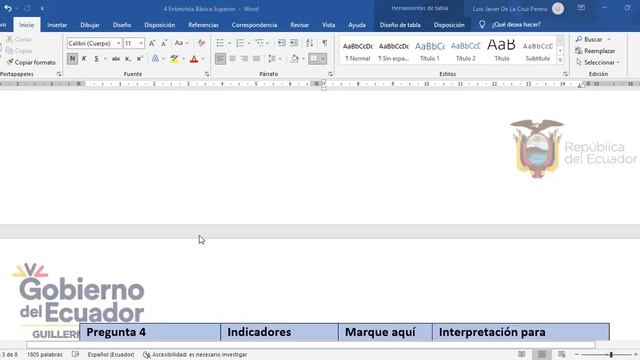Apply the Normal style
The height and width of the screenshot is (360, 640).
point(358,51)
